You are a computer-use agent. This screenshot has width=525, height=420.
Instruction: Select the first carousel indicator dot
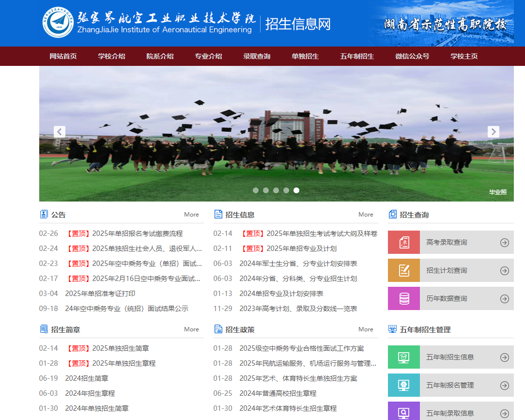(x=256, y=190)
